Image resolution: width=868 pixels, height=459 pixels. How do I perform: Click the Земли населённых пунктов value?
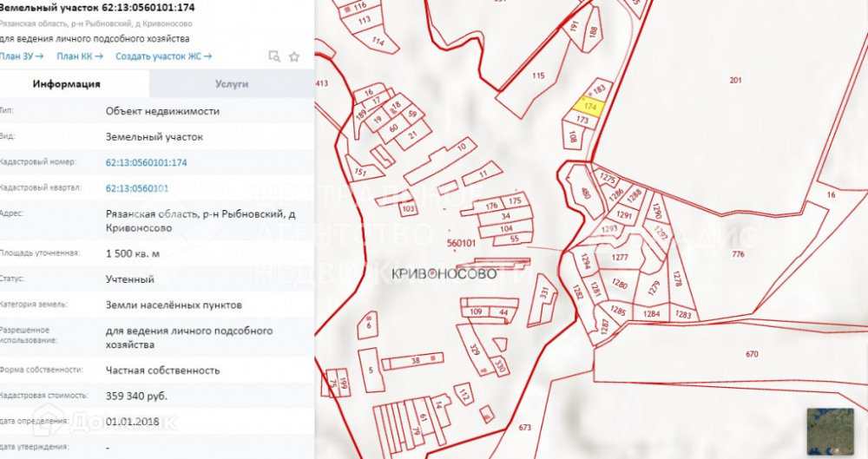(x=174, y=305)
